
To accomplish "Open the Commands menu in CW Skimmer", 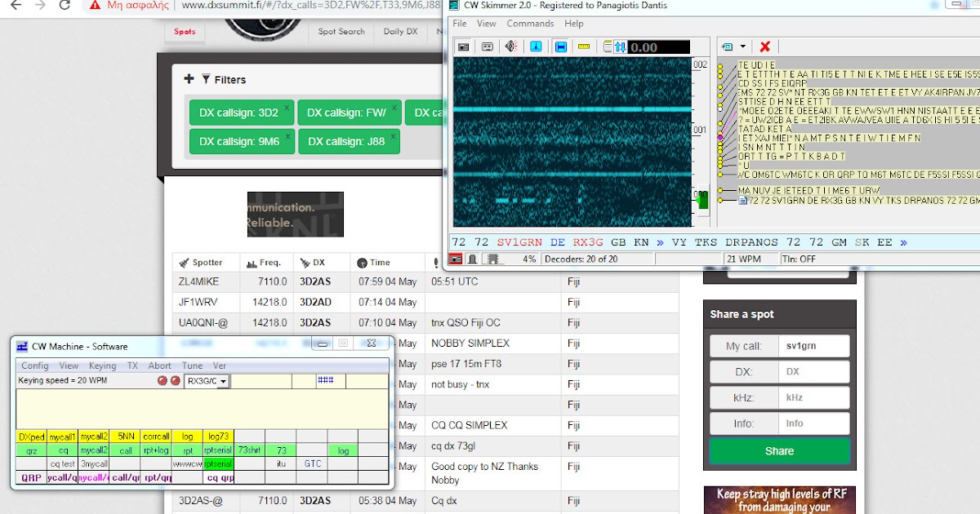I will click(531, 24).
